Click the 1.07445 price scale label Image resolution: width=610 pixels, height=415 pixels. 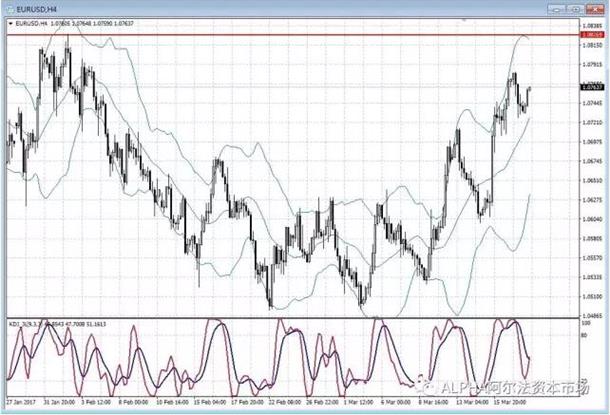(592, 103)
